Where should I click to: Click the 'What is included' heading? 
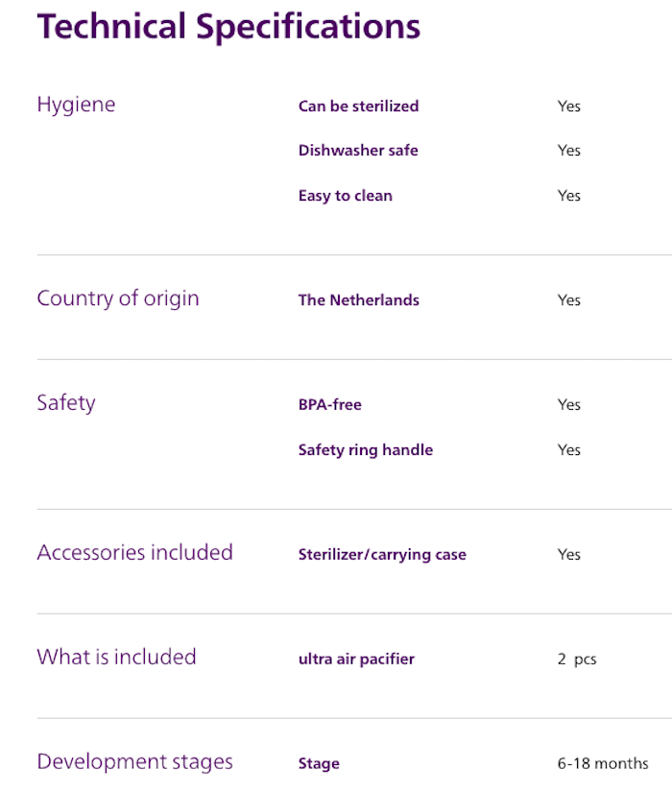(116, 658)
